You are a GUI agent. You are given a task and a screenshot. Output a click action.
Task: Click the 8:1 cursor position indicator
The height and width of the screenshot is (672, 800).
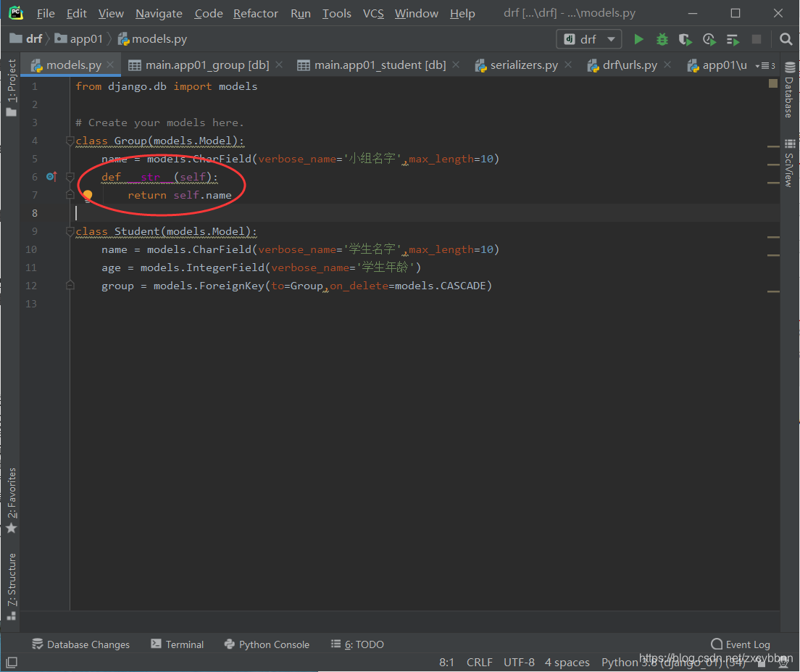pos(446,663)
